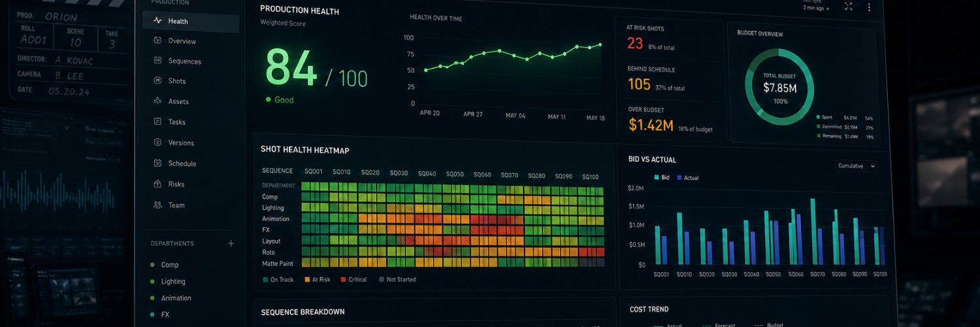Open the Health menu item
This screenshot has width=980, height=327.
pyautogui.click(x=191, y=22)
